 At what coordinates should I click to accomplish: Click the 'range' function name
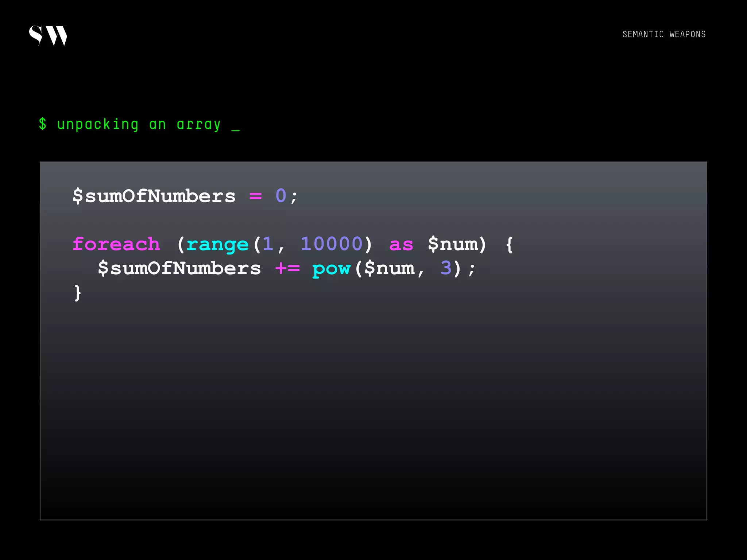click(x=218, y=245)
